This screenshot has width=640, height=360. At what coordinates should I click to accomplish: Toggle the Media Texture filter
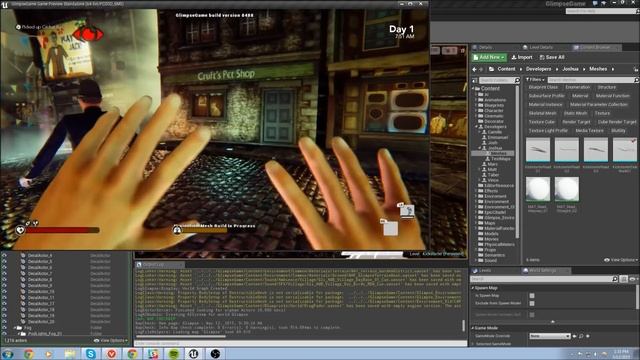pyautogui.click(x=589, y=131)
